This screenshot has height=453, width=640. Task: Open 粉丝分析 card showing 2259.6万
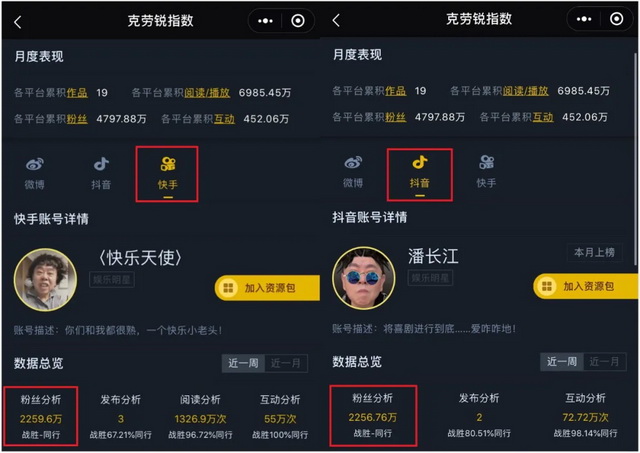(41, 416)
